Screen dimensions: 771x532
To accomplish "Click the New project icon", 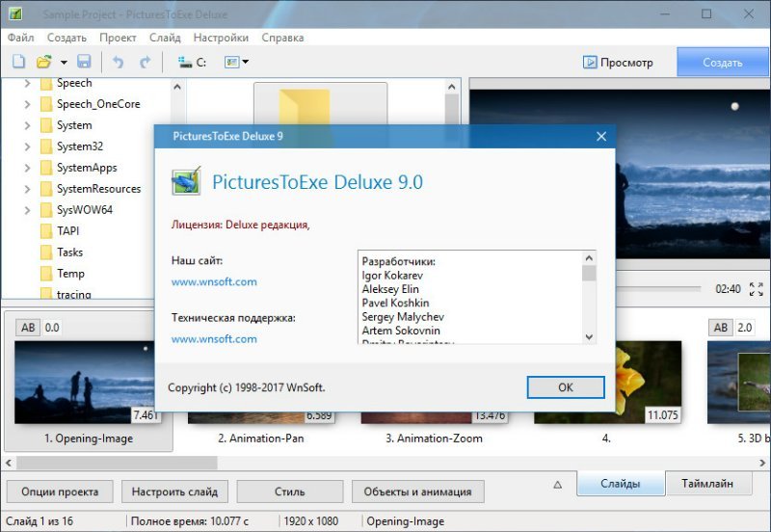I will click(18, 62).
